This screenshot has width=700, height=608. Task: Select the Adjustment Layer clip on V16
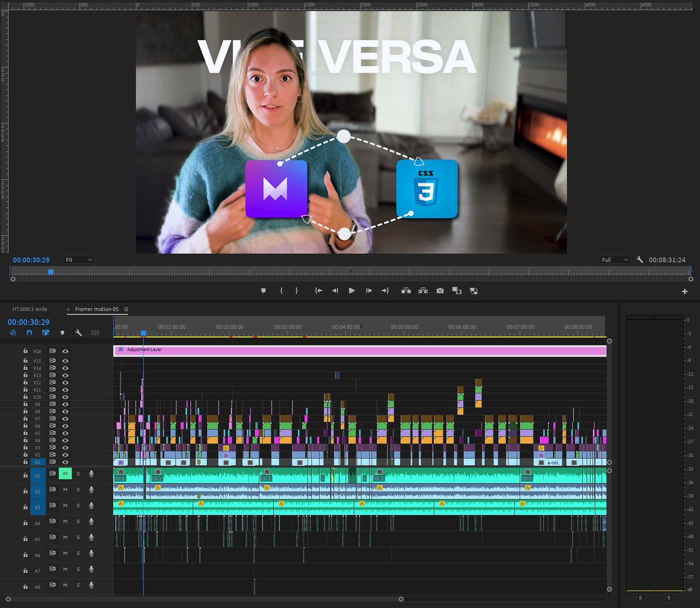[x=360, y=350]
